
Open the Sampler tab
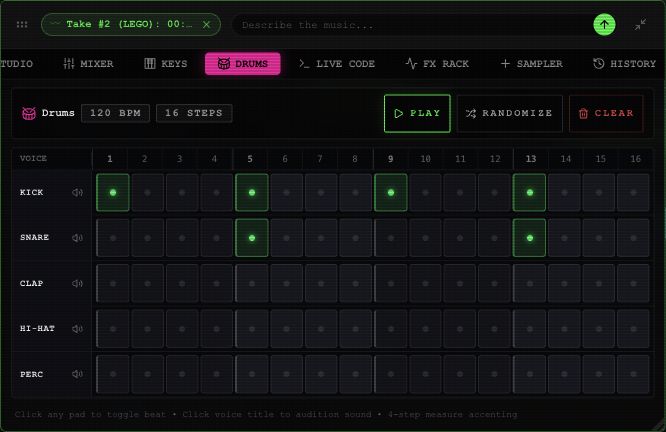[531, 64]
